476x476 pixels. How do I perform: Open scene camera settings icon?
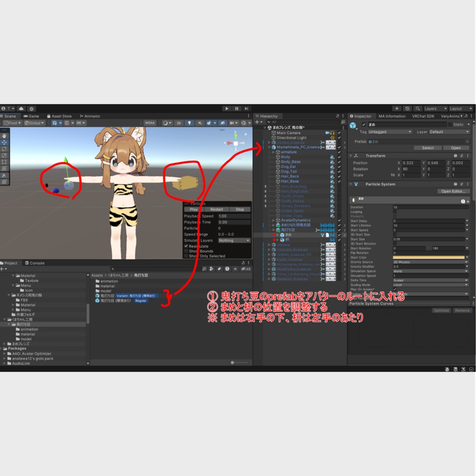[233, 123]
